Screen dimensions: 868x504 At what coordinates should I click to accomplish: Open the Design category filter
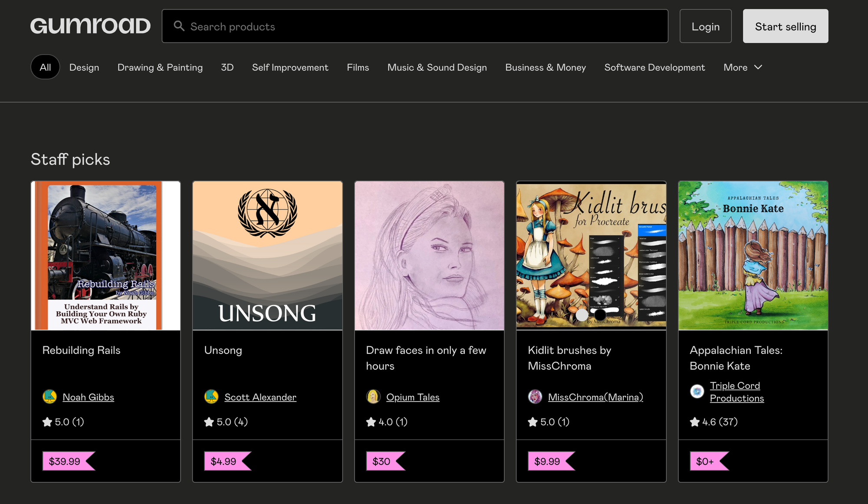pos(84,66)
